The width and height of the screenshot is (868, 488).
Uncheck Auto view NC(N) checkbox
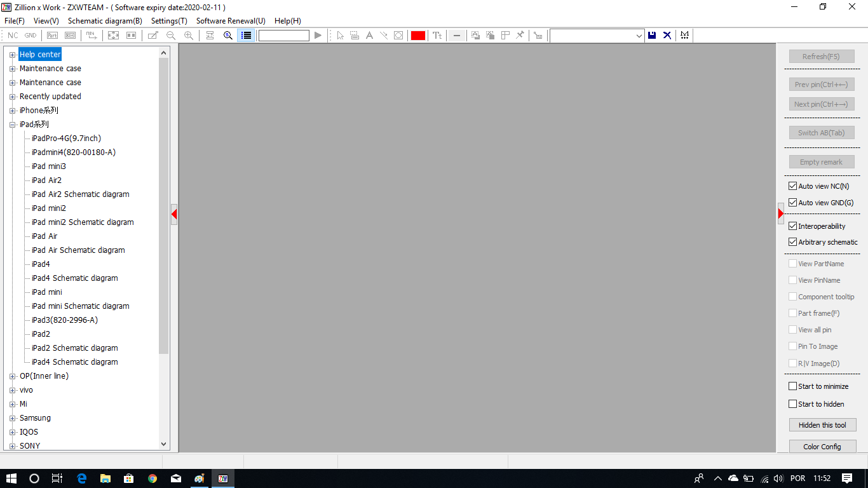tap(792, 186)
